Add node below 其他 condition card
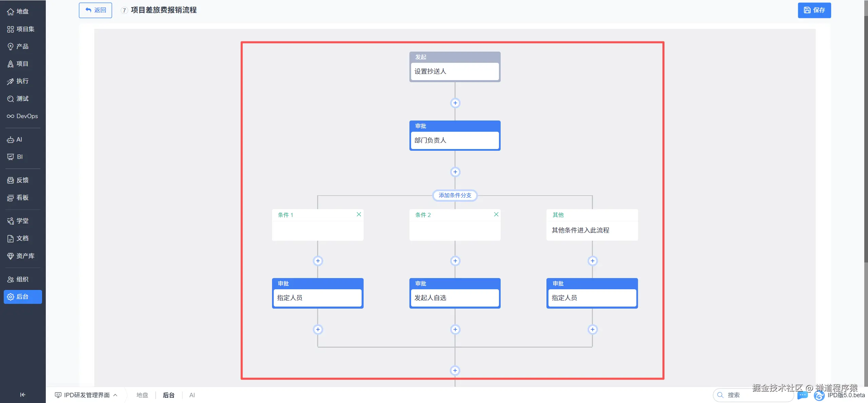Viewport: 868px width, 403px height. (x=592, y=261)
